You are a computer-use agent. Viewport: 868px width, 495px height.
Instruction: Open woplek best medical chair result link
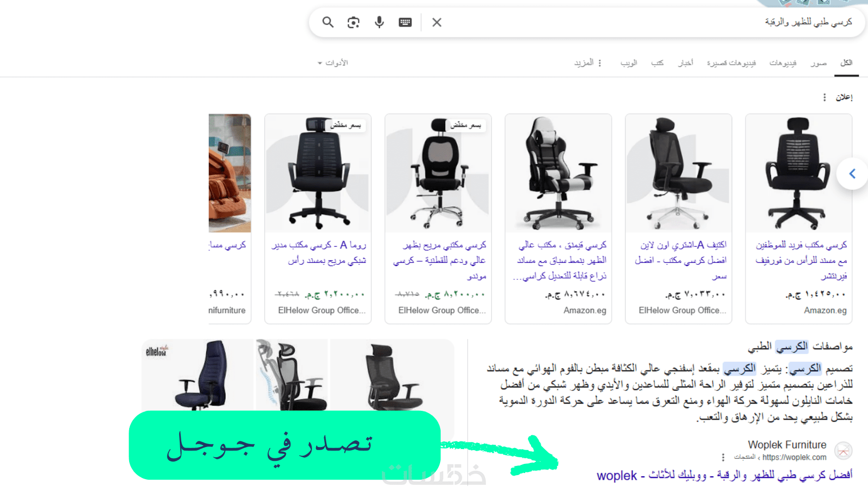[725, 475]
